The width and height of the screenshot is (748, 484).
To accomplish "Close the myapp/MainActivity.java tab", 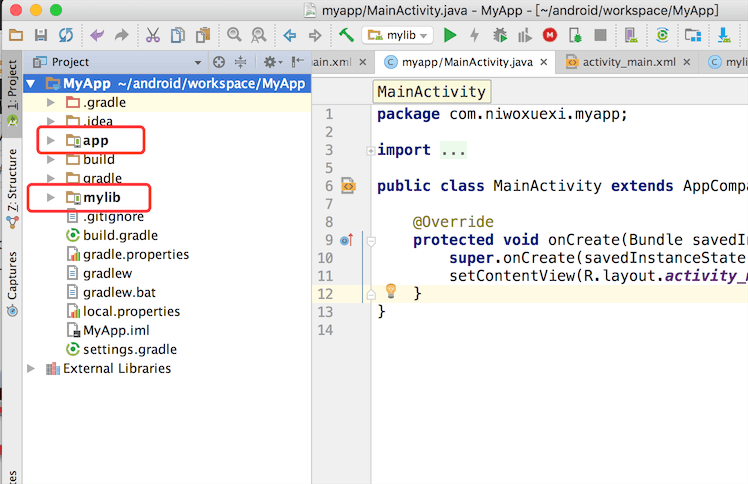I will tap(544, 62).
